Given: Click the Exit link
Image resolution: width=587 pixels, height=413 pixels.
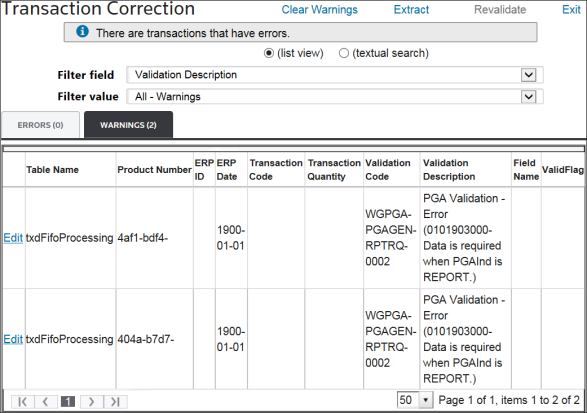Looking at the screenshot, I should point(571,10).
